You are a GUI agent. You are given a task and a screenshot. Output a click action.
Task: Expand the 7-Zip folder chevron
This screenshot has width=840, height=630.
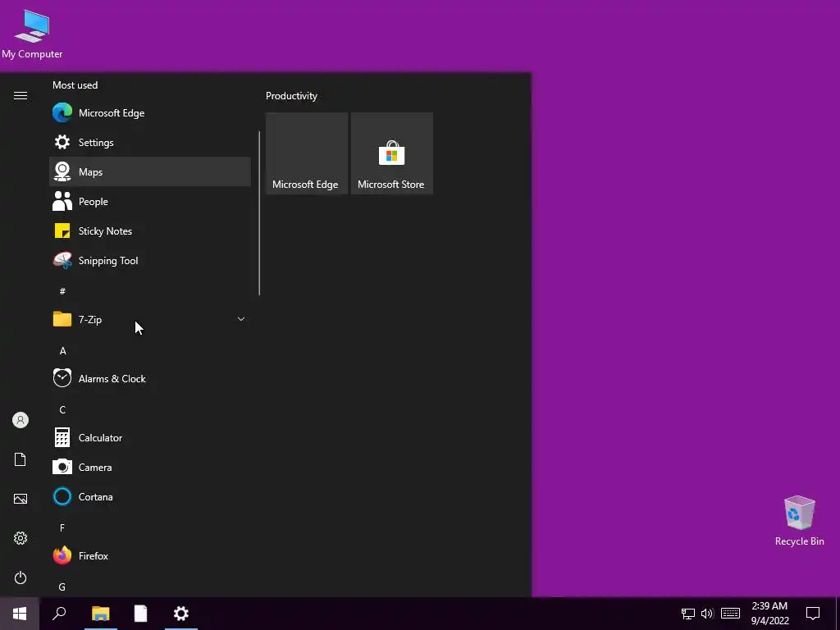pyautogui.click(x=241, y=319)
